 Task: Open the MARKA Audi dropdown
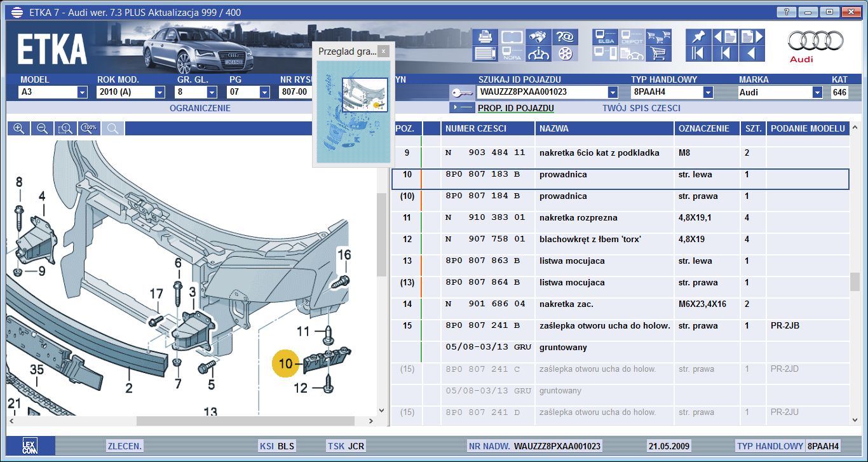tap(817, 92)
